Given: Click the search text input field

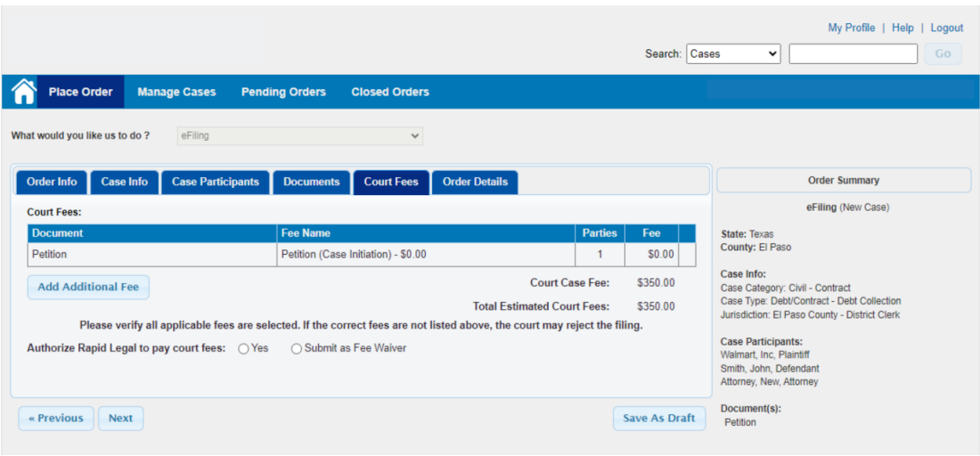Looking at the screenshot, I should (853, 54).
